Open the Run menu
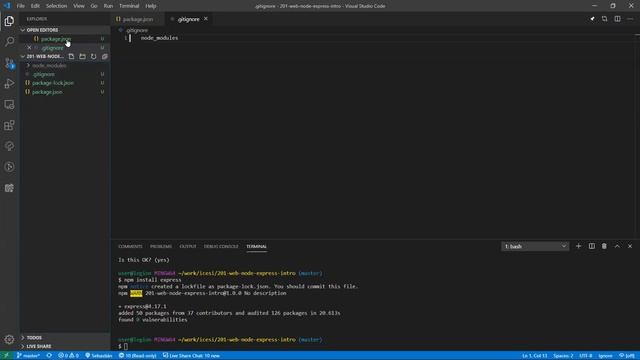The width and height of the screenshot is (640, 360). [x=108, y=6]
